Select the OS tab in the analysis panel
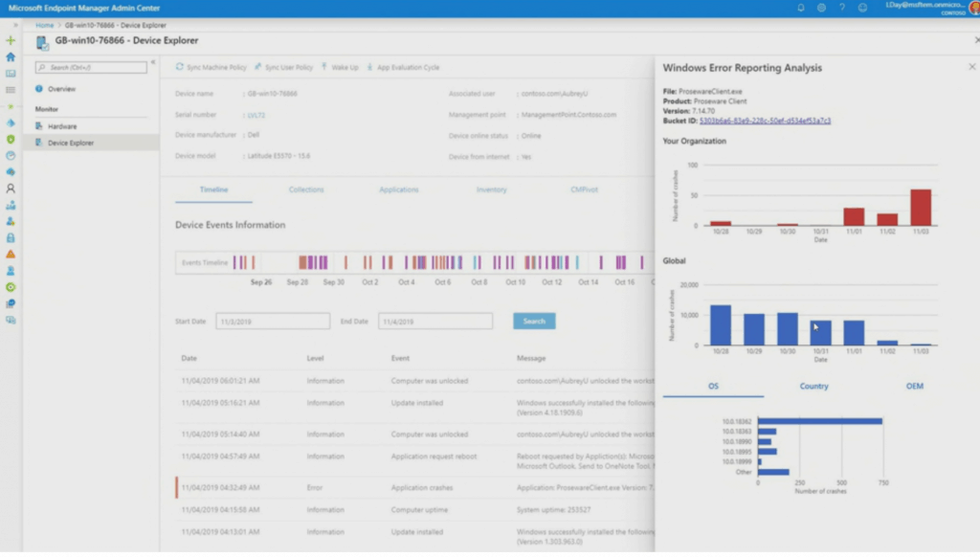The height and width of the screenshot is (557, 980). [713, 387]
